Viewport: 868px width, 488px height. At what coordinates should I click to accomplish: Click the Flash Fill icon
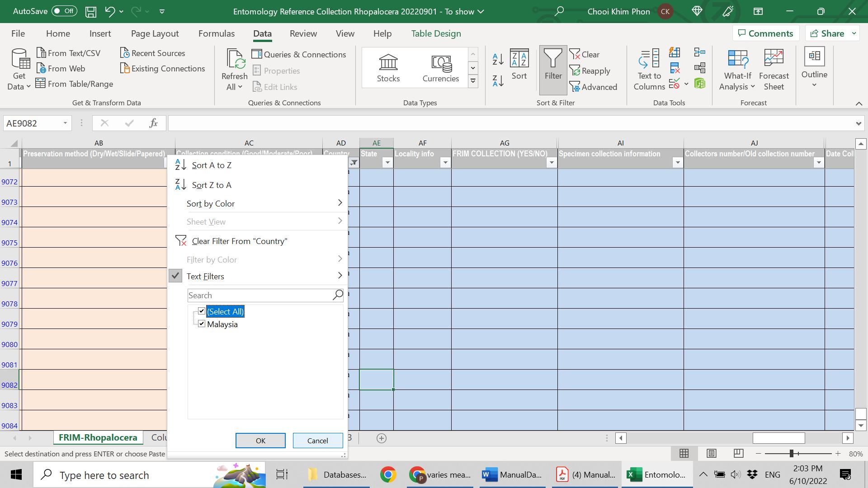(x=675, y=52)
